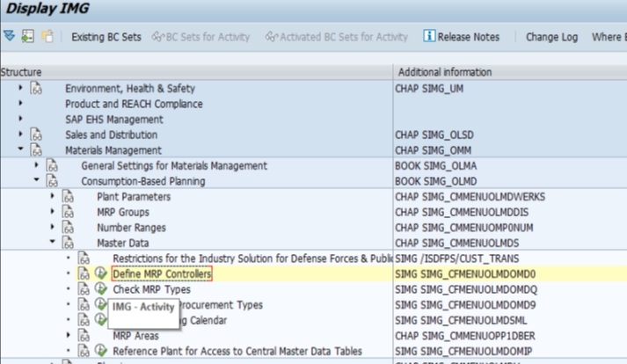The width and height of the screenshot is (627, 364).
Task: Click BC Sets for Activity button
Action: click(200, 37)
